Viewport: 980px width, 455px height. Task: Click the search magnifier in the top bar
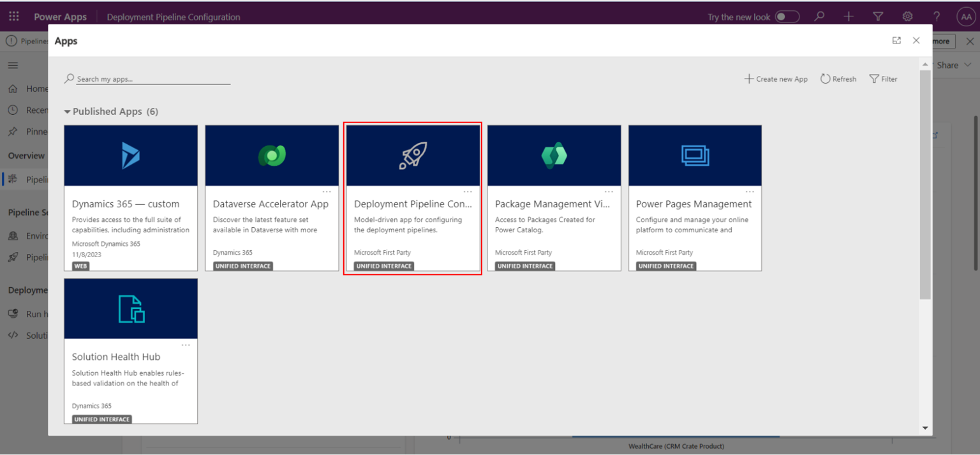click(x=819, y=16)
